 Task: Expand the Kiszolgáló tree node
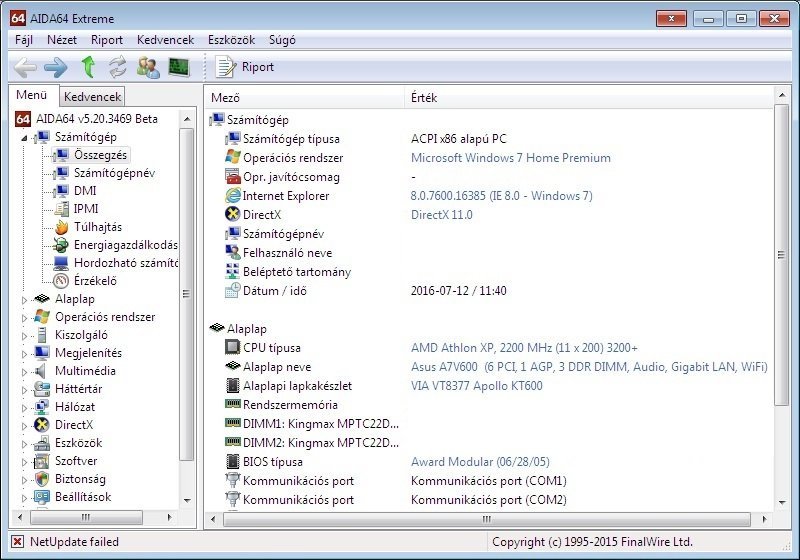click(24, 336)
